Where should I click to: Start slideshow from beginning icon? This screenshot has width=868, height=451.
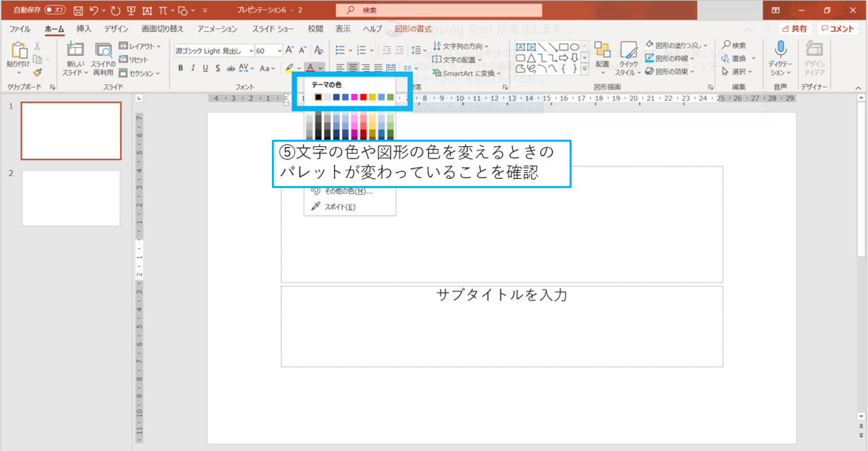coord(131,11)
